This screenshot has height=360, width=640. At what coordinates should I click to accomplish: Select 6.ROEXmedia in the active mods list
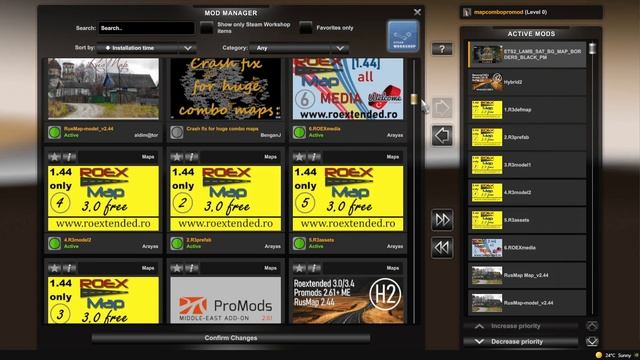(x=527, y=248)
